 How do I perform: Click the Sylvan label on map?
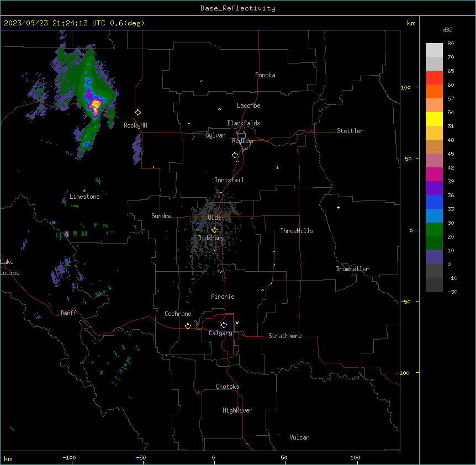click(x=215, y=135)
